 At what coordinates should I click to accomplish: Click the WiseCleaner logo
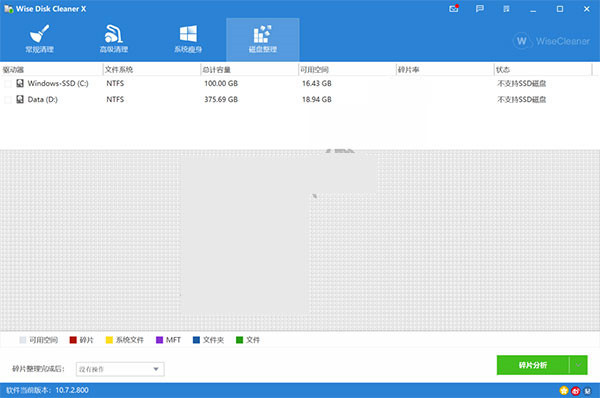(x=551, y=41)
